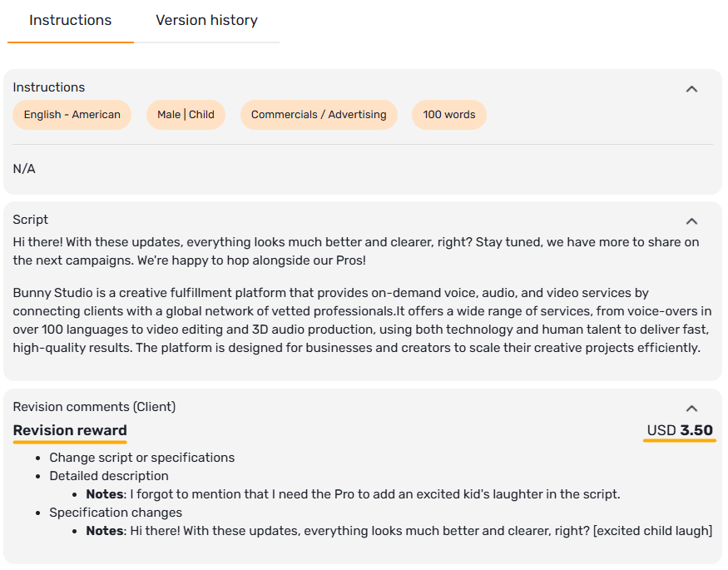Switch to the Version history tab
Viewport: 728px width, 570px height.
coord(206,21)
